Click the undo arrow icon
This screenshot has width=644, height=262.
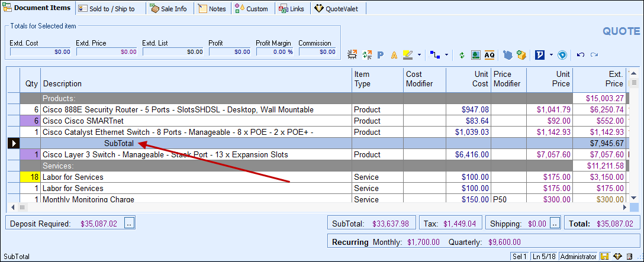580,55
